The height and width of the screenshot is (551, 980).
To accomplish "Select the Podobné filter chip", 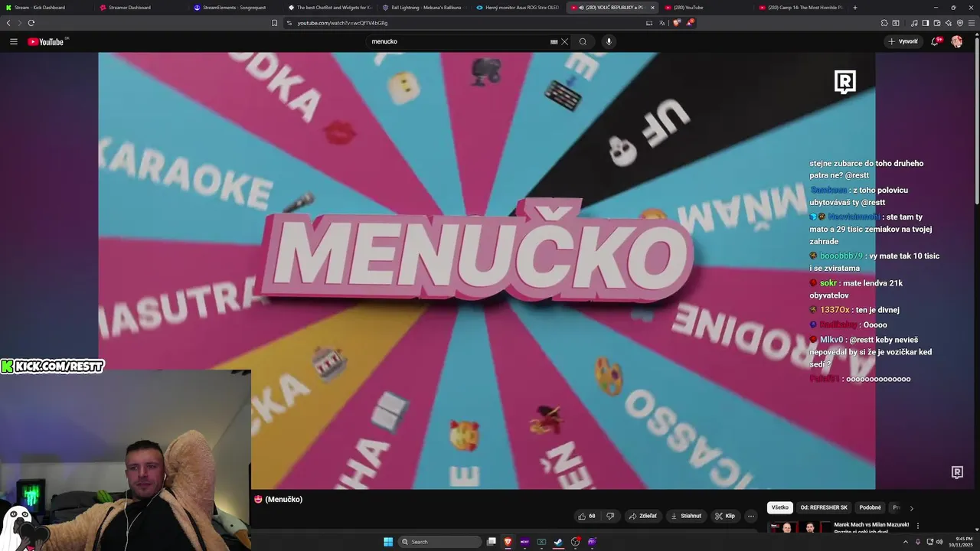I will [x=870, y=507].
